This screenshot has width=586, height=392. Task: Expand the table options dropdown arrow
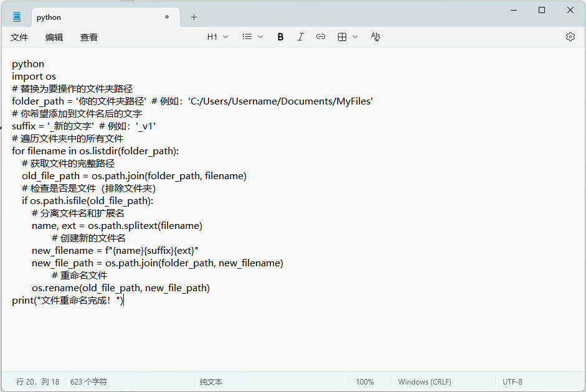click(355, 37)
